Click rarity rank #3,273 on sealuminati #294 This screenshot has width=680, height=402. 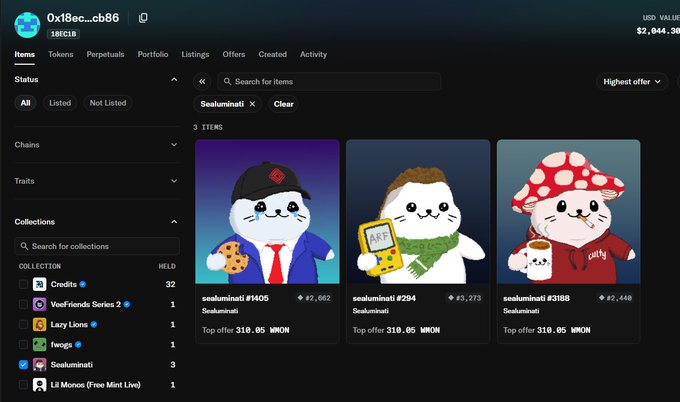pos(464,298)
